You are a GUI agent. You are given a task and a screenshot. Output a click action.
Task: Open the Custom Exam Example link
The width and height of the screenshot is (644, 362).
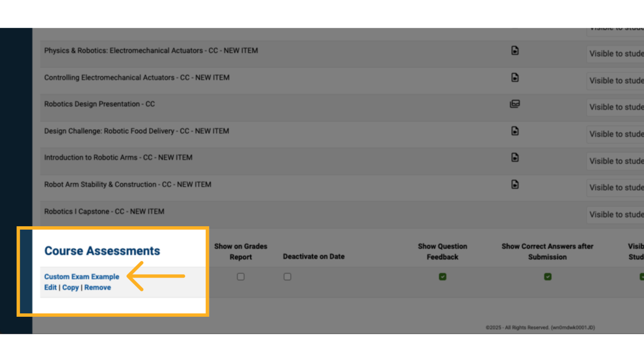82,277
